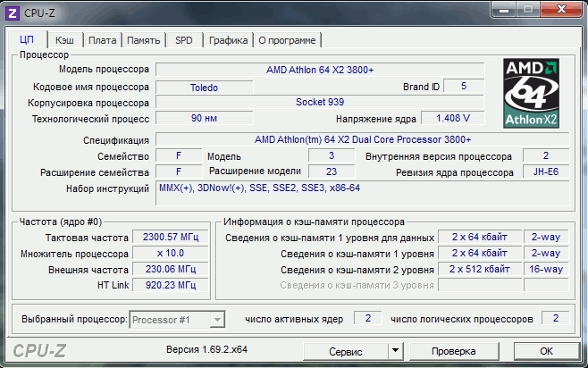Click the 920.23 МГц HT Link value
The image size is (588, 368).
pos(171,285)
